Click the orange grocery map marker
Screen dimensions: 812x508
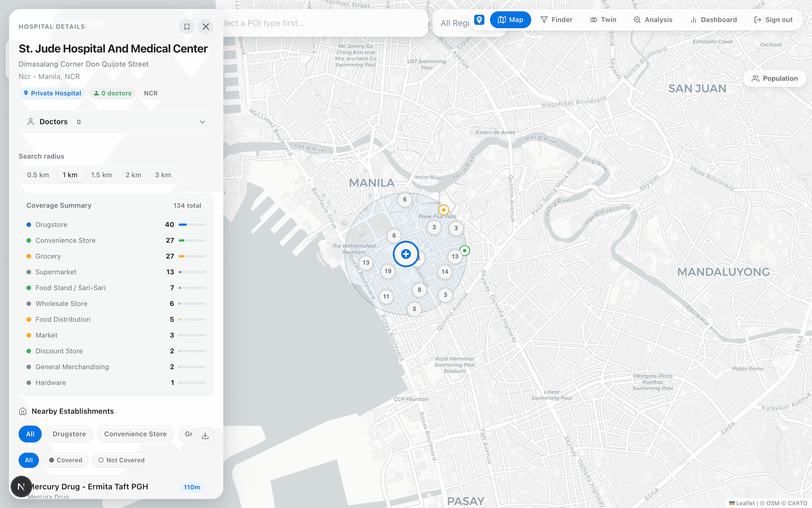(x=443, y=210)
